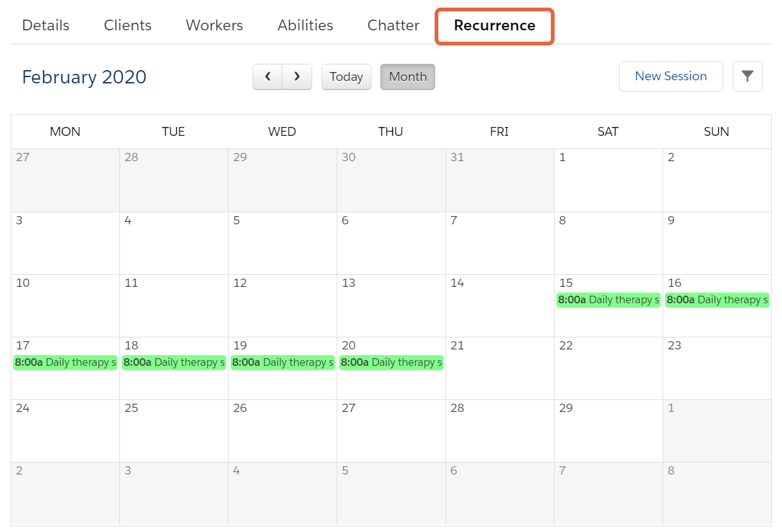782x532 pixels.
Task: Toggle the Month view button
Action: point(407,76)
